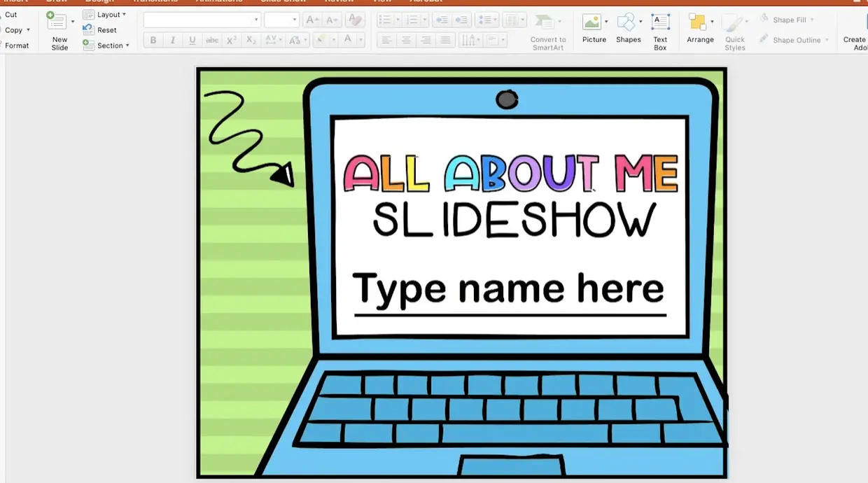868x483 pixels.
Task: Click the Reset slide icon
Action: click(88, 30)
